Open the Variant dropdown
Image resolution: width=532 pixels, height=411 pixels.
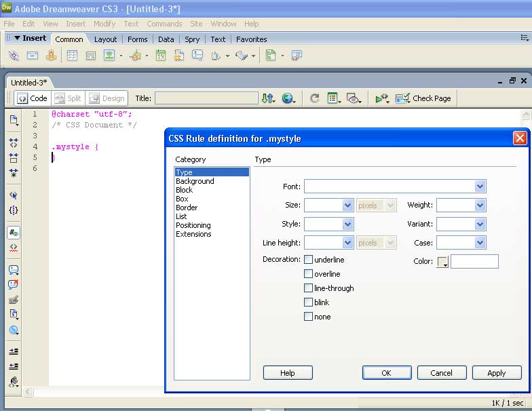[x=480, y=224]
